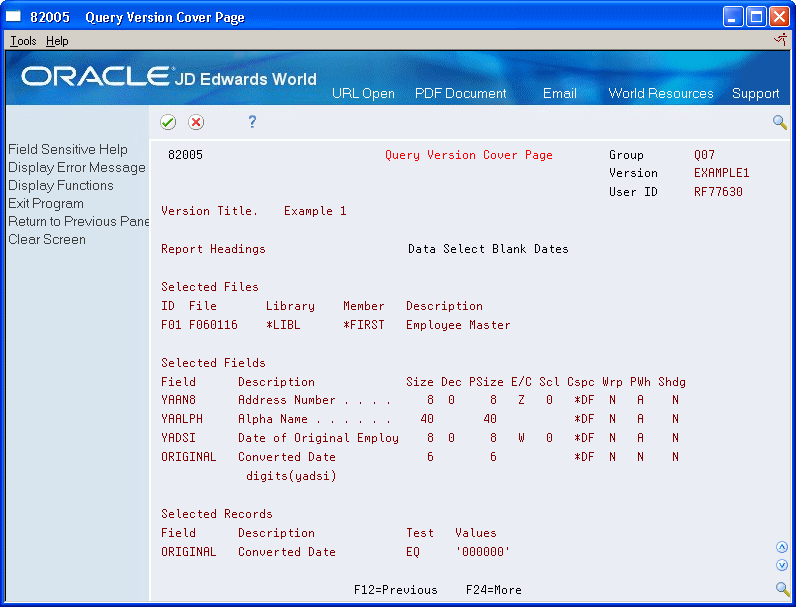Screen dimensions: 796x607
Task: Click the Version value EXAMPLE1
Action: click(721, 173)
